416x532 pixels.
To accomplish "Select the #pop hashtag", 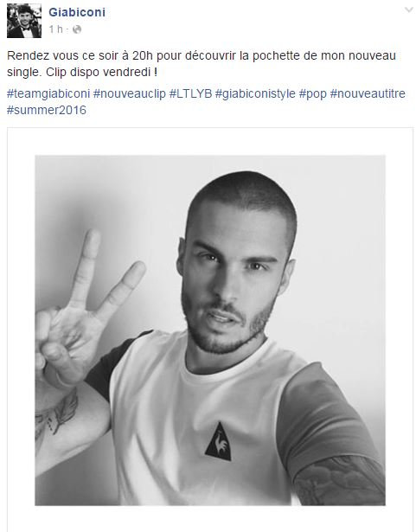I will (x=313, y=93).
